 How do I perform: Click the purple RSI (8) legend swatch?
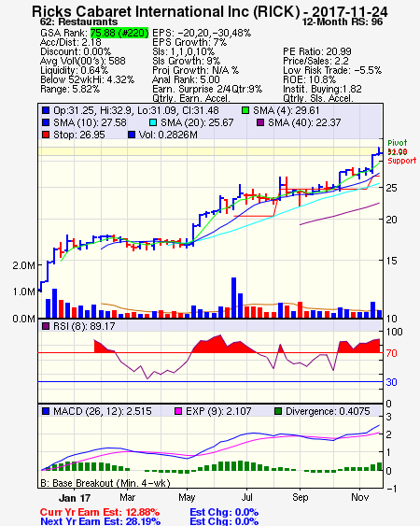(46, 326)
